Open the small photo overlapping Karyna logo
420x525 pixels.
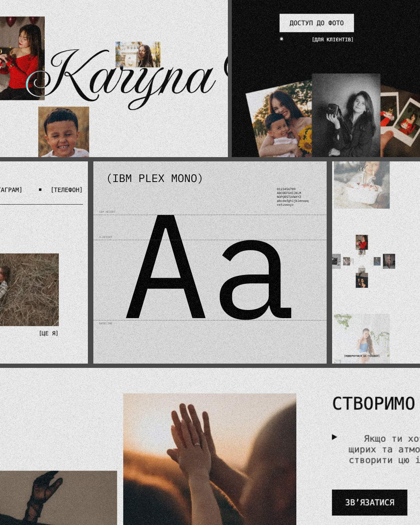[x=138, y=54]
